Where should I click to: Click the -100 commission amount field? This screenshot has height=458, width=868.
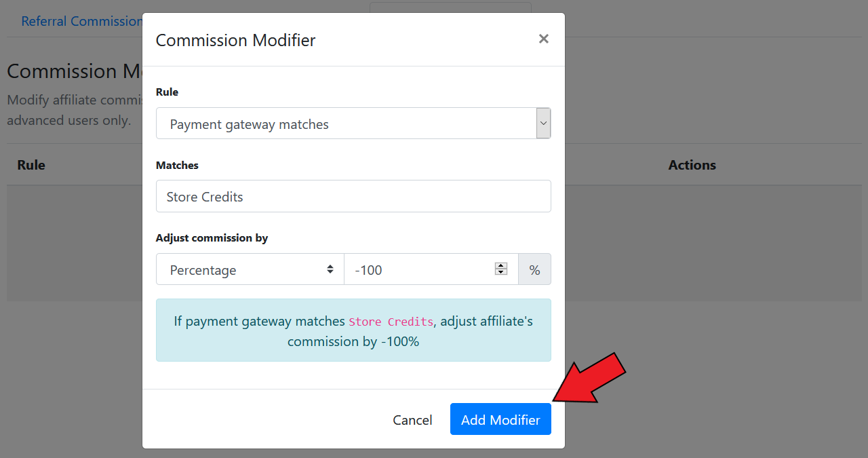(x=431, y=269)
